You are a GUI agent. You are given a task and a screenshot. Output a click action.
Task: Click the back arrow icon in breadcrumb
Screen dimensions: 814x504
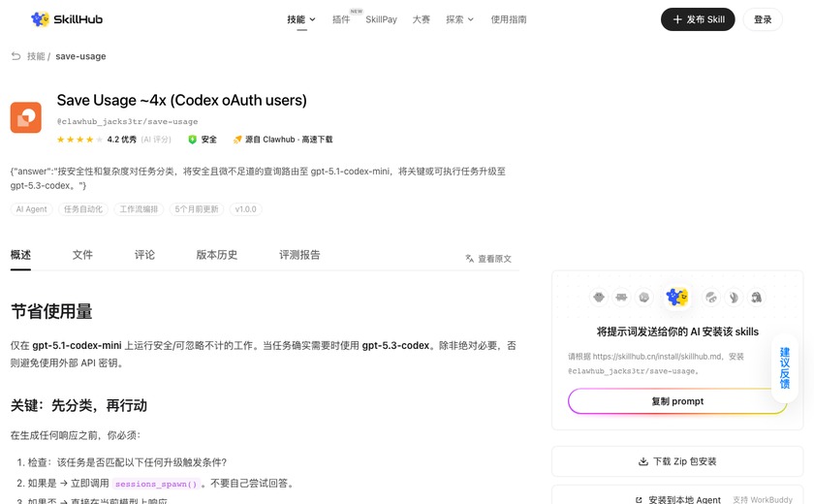[x=16, y=56]
